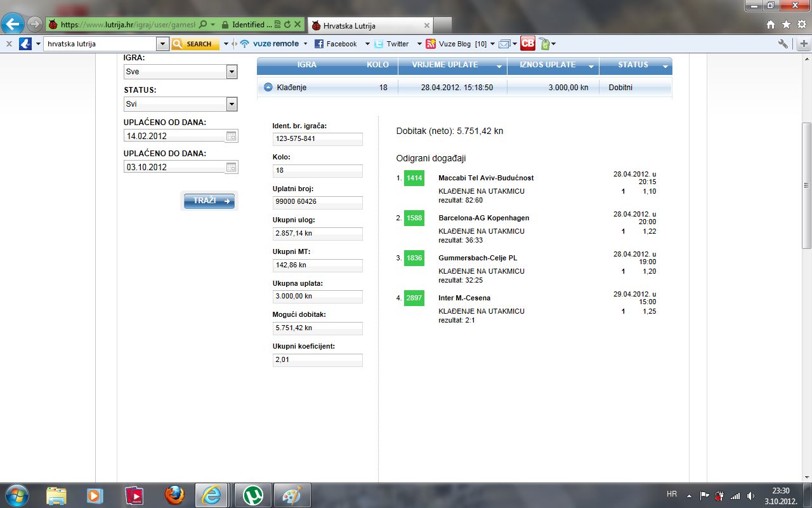Close the Vuze toolbar with its X
The image size is (812, 508).
pyautogui.click(x=9, y=44)
